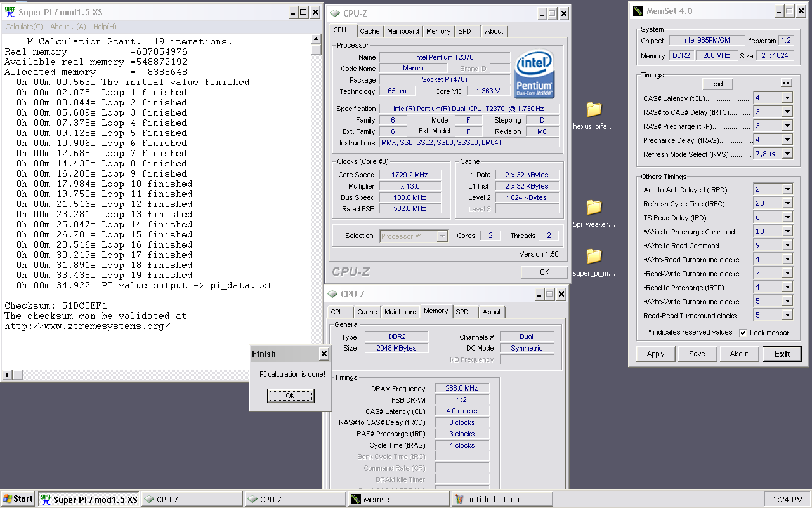Toggle the Lock mchbar checkbox
Viewport: 812px width, 508px height.
coord(743,333)
